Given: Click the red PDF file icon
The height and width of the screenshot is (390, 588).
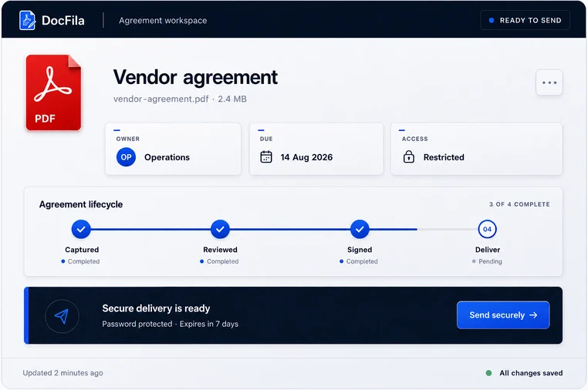Looking at the screenshot, I should click(x=53, y=93).
